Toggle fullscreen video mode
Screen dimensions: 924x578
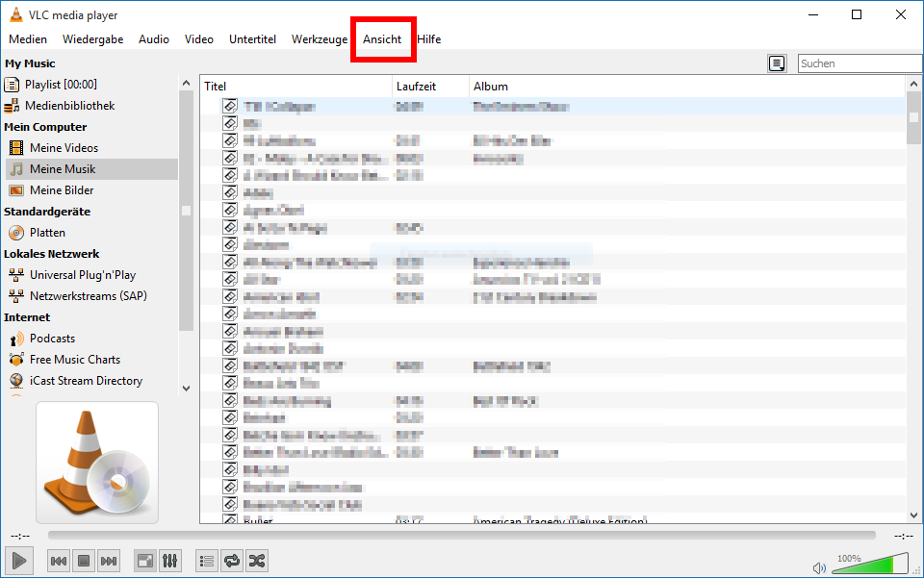(x=144, y=561)
